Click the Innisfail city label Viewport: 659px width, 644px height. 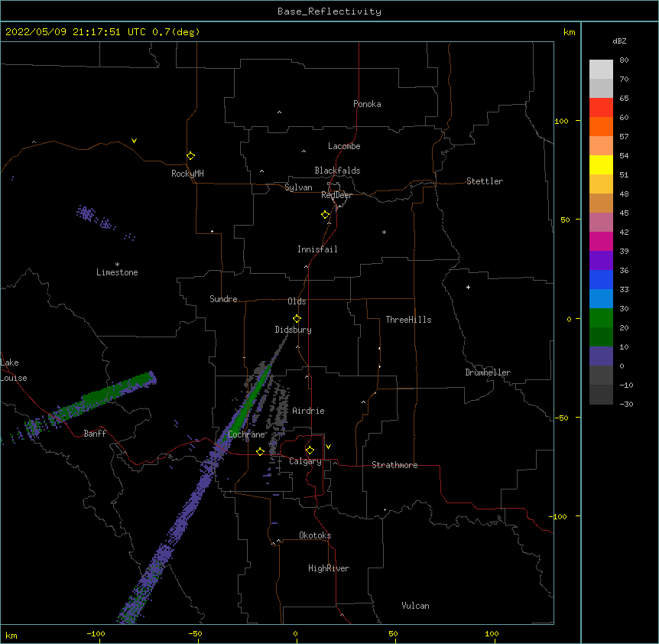tap(317, 249)
